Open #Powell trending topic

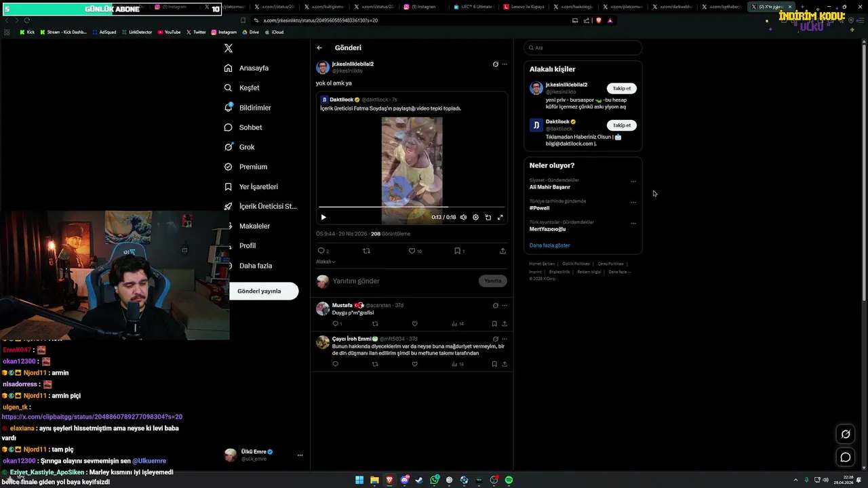(540, 208)
